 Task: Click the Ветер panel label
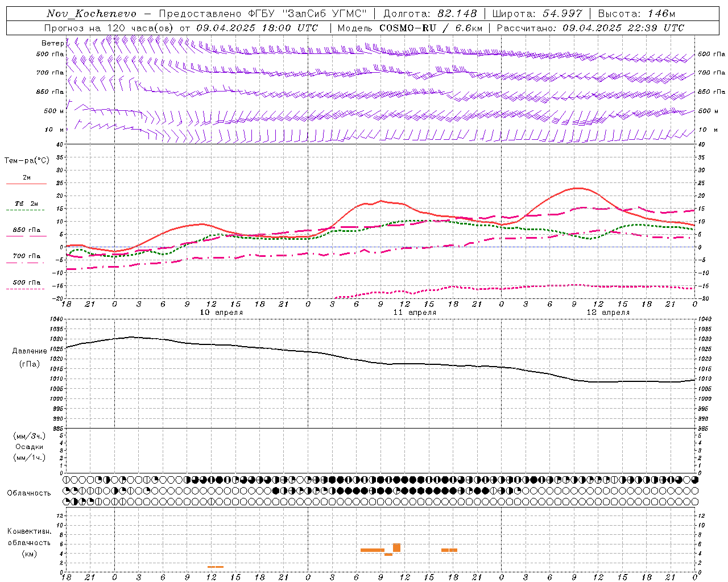tap(53, 43)
